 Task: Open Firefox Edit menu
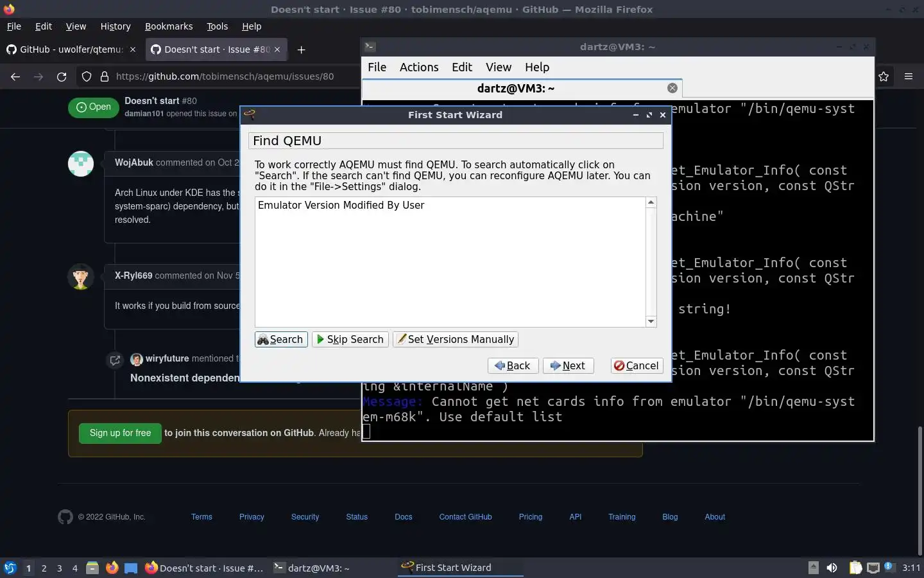[44, 26]
